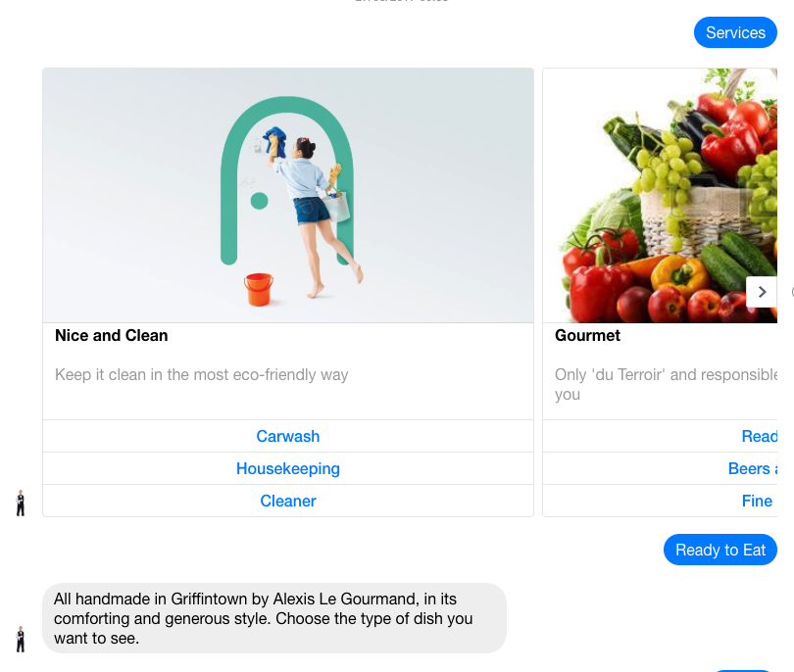Click the orange bucket in the card image
The width and height of the screenshot is (794, 672).
(259, 289)
